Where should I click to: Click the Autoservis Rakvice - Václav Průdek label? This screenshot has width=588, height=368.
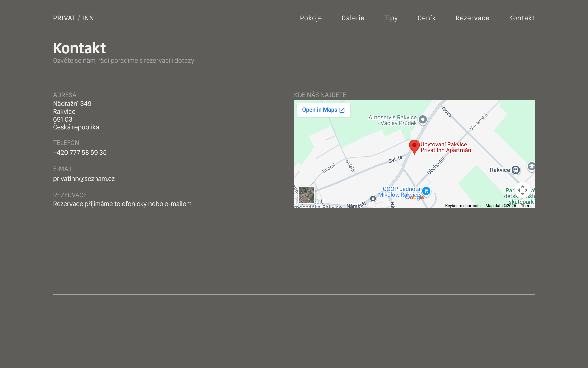click(x=392, y=120)
